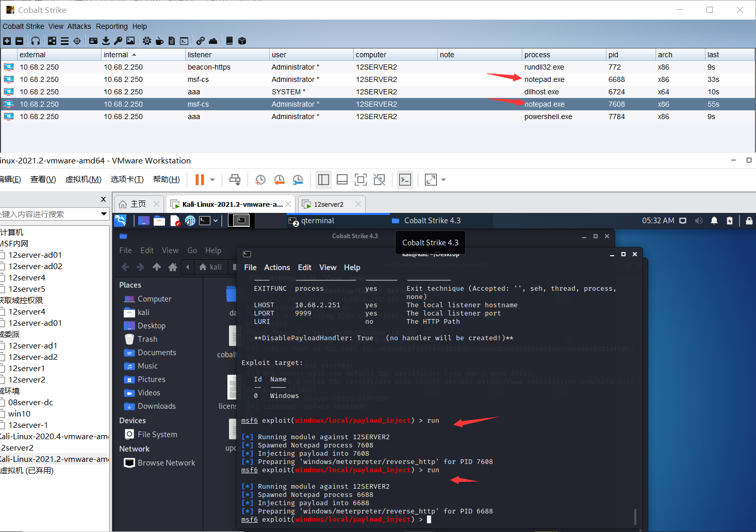Open VMware 虚拟机(M) menu
Image resolution: width=756 pixels, height=532 pixels.
point(83,179)
